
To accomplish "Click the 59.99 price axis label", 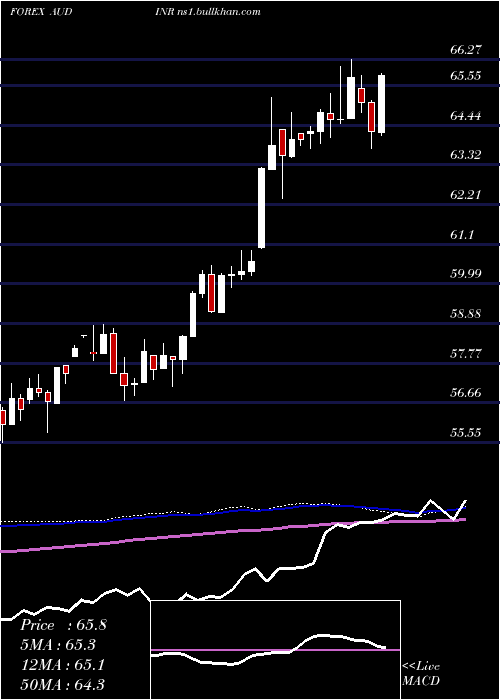I will 466,274.
